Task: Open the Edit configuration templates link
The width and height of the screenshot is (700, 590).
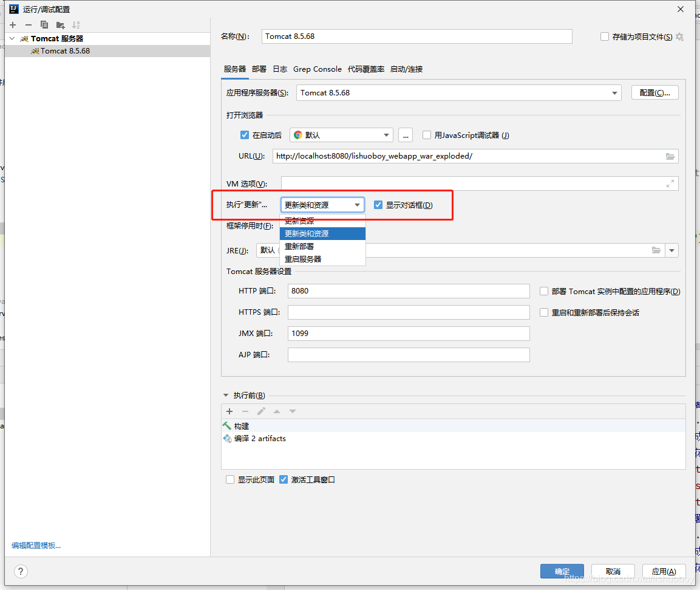Action: pos(36,545)
